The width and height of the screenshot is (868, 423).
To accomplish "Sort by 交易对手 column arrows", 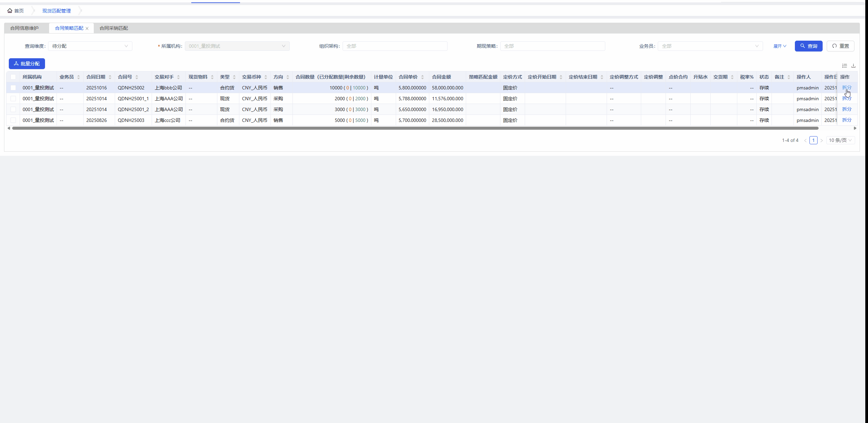I will [178, 77].
